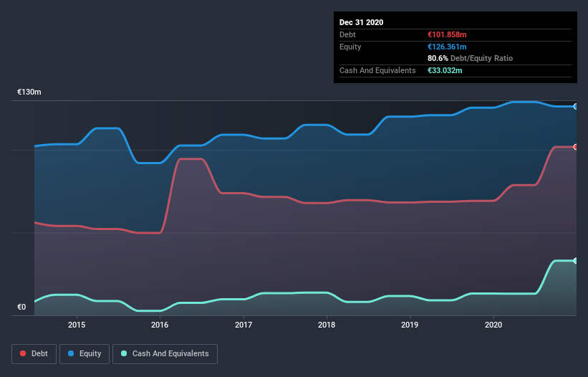Image resolution: width=588 pixels, height=377 pixels.
Task: Click the 2016 x-axis label
Action: pos(160,325)
